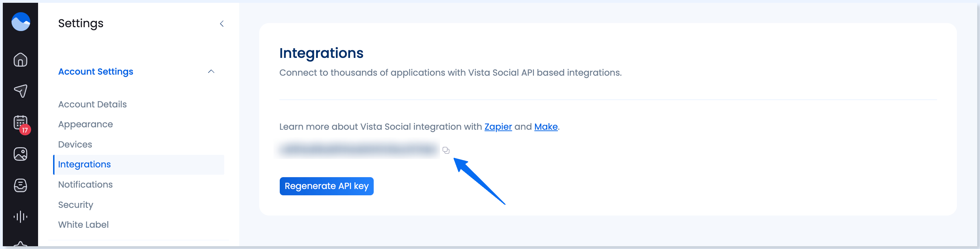
Task: Follow the Zapier link
Action: pos(498,127)
